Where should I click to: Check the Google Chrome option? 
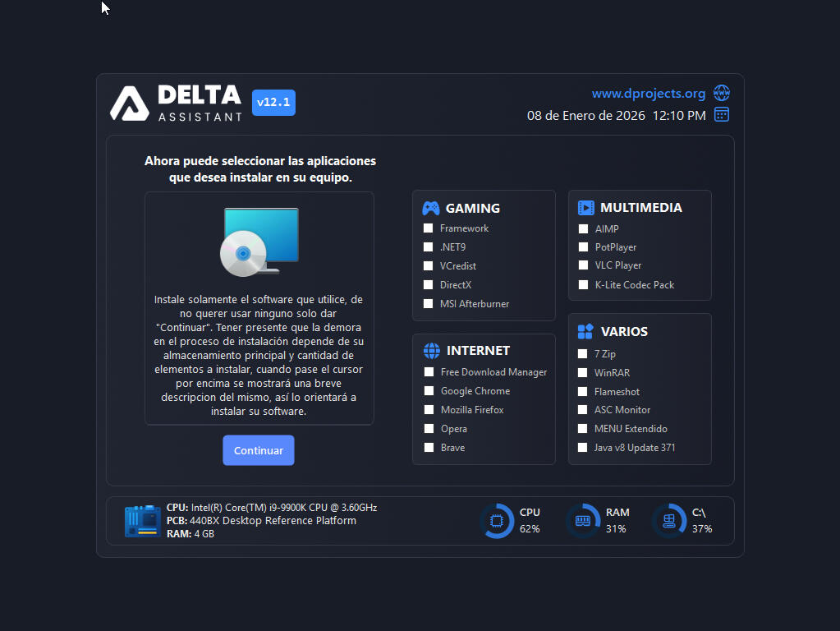(429, 391)
